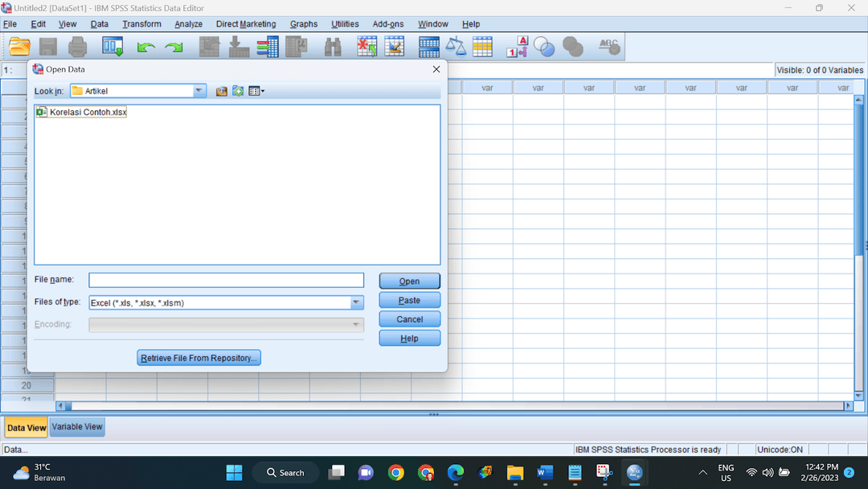Click the File name input field
The image size is (868, 489).
[227, 280]
